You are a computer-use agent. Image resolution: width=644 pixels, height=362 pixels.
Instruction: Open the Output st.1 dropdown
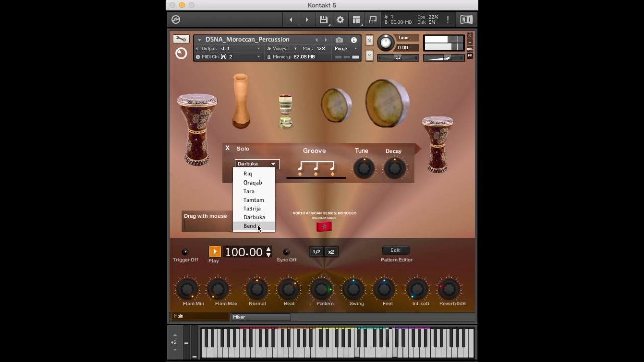click(x=229, y=49)
